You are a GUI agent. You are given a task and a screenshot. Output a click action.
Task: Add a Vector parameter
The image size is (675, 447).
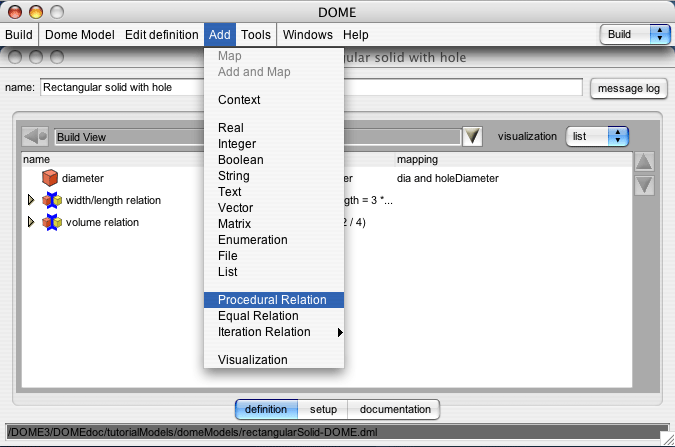tap(274, 208)
